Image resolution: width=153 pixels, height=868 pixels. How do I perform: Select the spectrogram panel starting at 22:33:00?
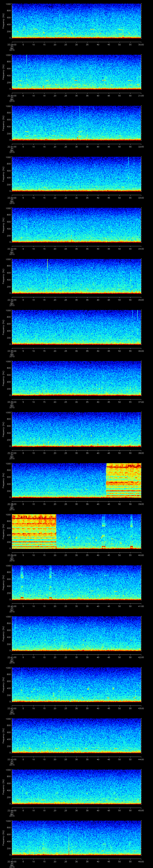coord(76,225)
